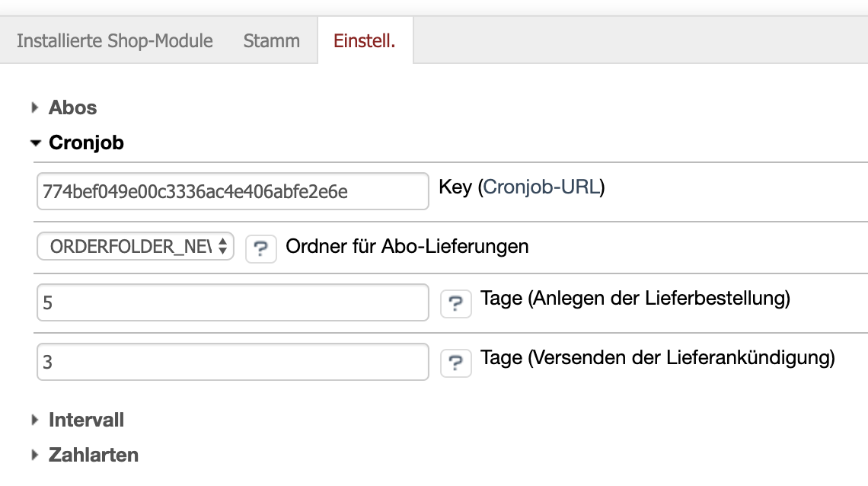Open the Stamm tab

[x=272, y=40]
